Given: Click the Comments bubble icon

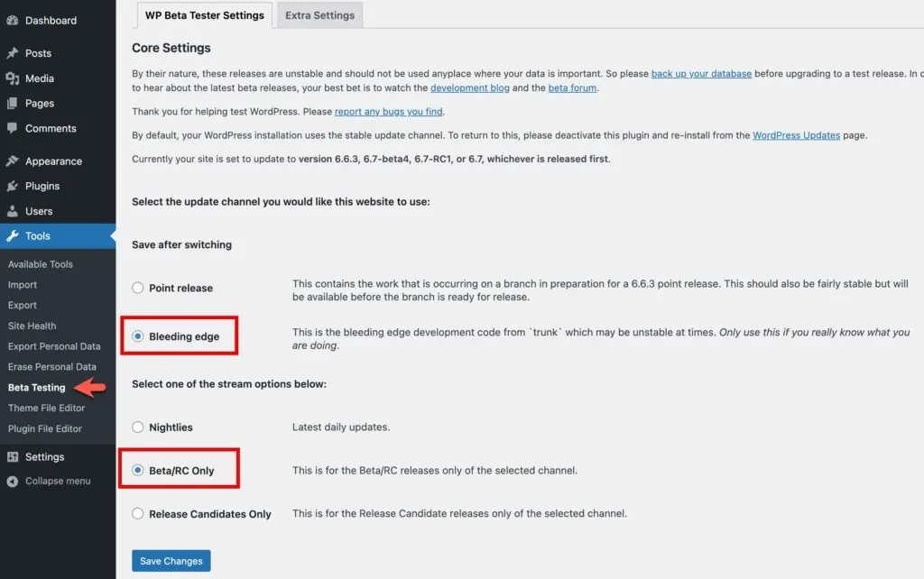Looking at the screenshot, I should pos(12,128).
